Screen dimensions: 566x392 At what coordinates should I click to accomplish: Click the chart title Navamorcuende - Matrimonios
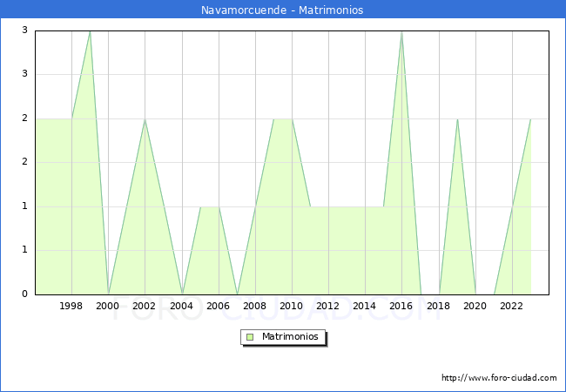(282, 10)
